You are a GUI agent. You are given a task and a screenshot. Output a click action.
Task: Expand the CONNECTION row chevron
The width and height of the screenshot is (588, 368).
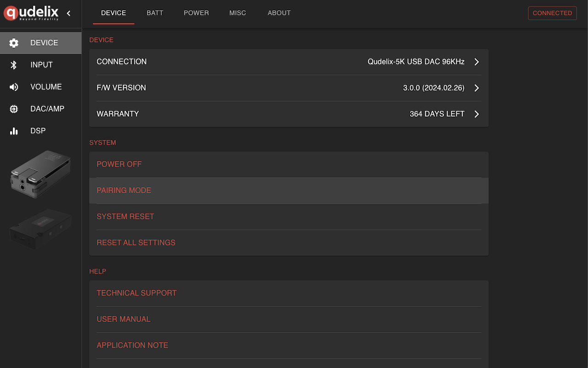coord(476,62)
